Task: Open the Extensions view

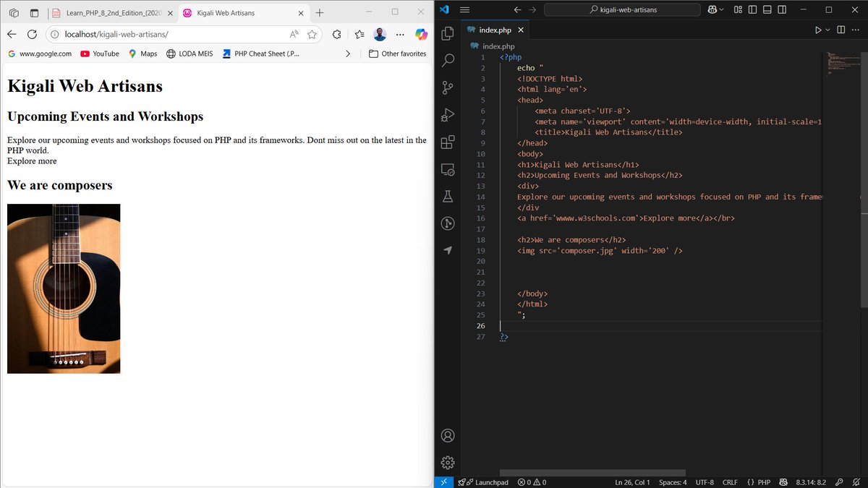Action: click(x=447, y=142)
